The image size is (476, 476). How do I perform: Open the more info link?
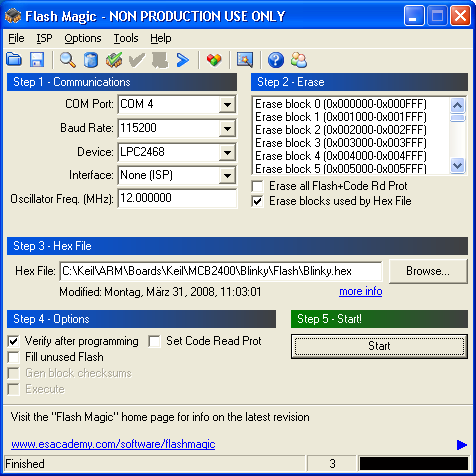pos(361,291)
